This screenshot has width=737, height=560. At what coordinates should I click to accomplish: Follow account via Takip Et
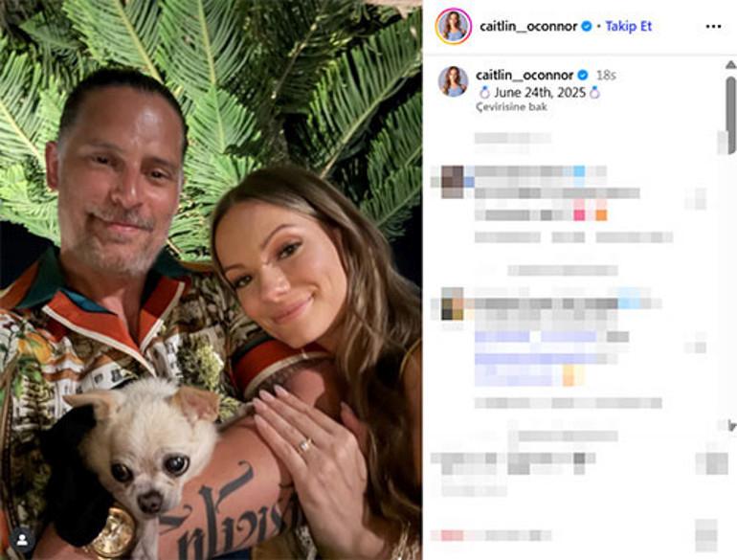tap(629, 27)
